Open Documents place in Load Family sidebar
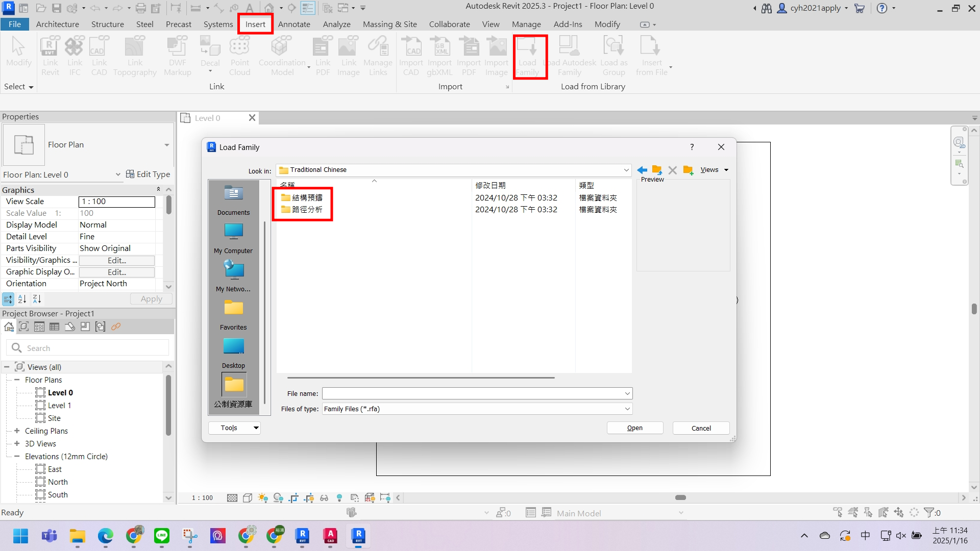980x551 pixels. [233, 200]
